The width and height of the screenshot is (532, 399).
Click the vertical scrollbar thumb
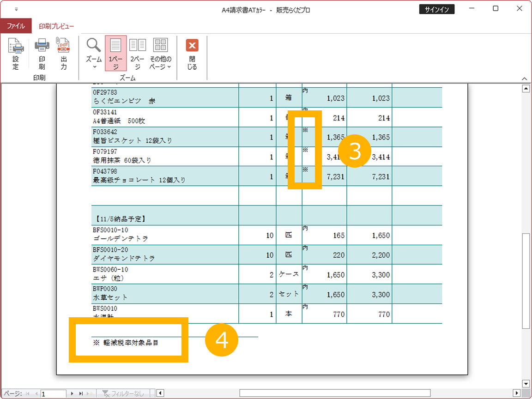(525, 281)
